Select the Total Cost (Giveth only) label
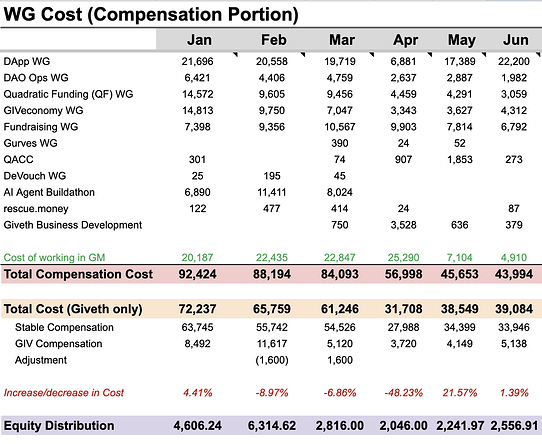Viewport: 542px width, 444px height. point(73,309)
